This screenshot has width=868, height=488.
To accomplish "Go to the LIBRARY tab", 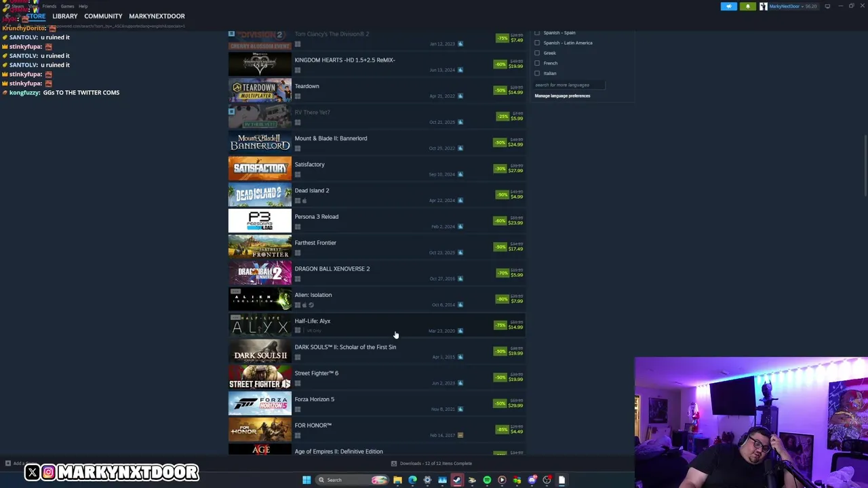I will [x=65, y=16].
